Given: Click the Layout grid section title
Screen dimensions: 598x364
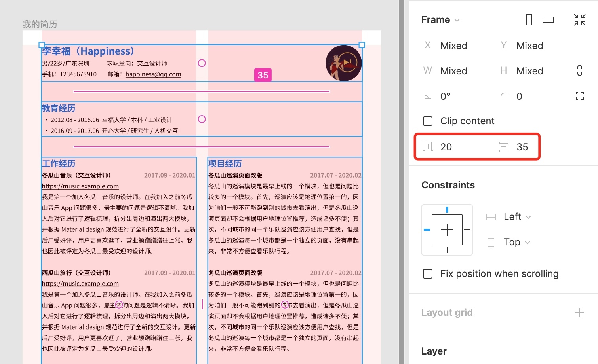Looking at the screenshot, I should [x=447, y=313].
